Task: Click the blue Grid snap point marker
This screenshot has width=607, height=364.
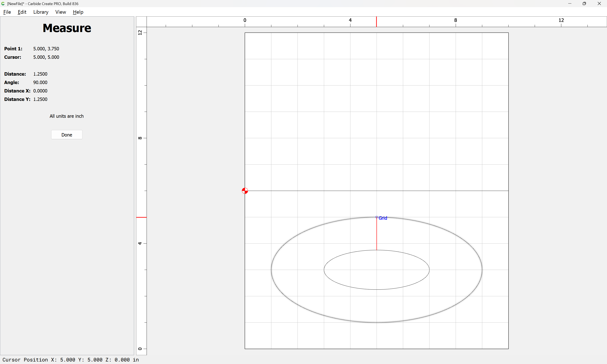Action: pos(377,217)
